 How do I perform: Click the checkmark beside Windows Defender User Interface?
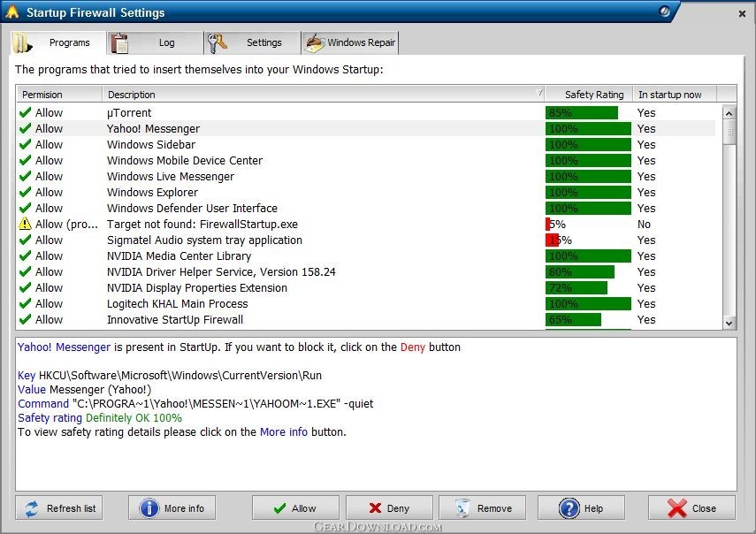pos(25,208)
